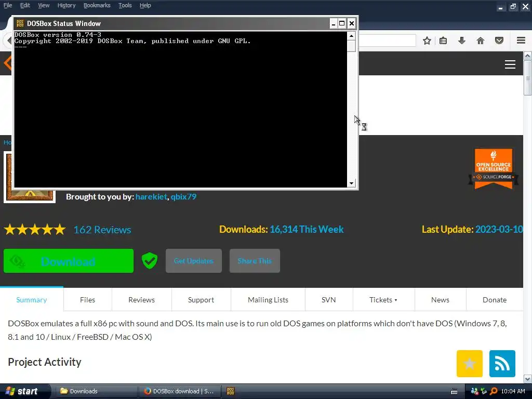
Task: Switch to the Reviews tab
Action: click(141, 300)
